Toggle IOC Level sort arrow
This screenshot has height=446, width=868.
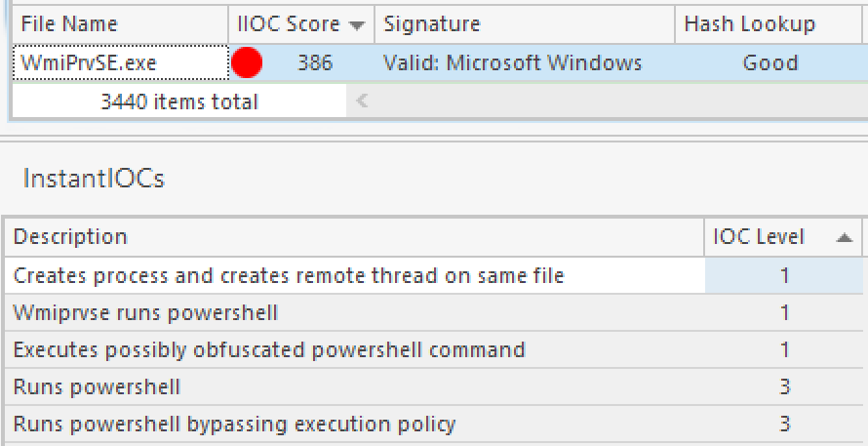click(x=844, y=237)
